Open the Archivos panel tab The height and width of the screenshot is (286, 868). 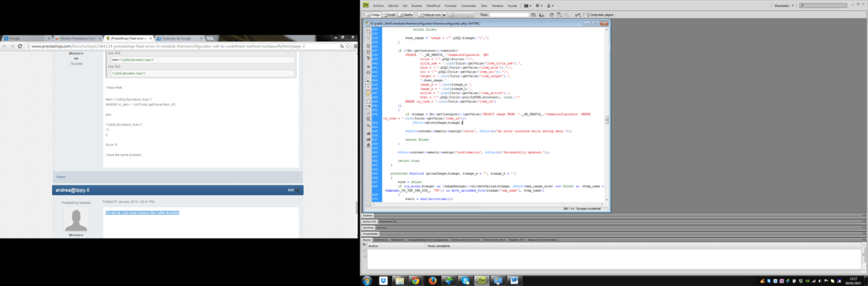point(369,228)
